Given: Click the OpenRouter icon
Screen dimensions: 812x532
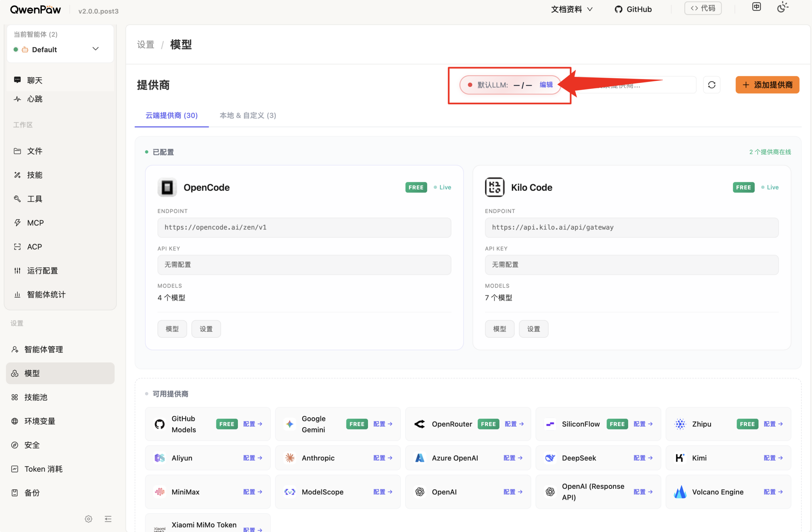Looking at the screenshot, I should tap(420, 424).
